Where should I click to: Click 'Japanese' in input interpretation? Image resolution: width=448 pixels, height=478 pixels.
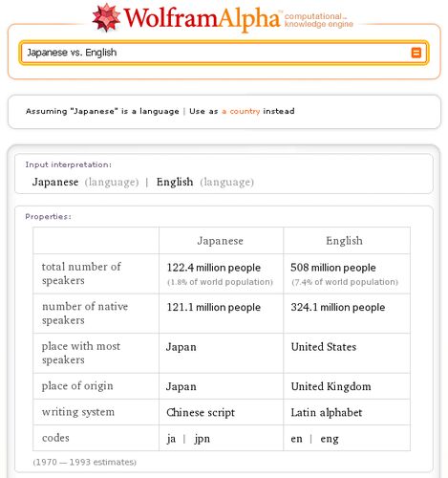(55, 182)
